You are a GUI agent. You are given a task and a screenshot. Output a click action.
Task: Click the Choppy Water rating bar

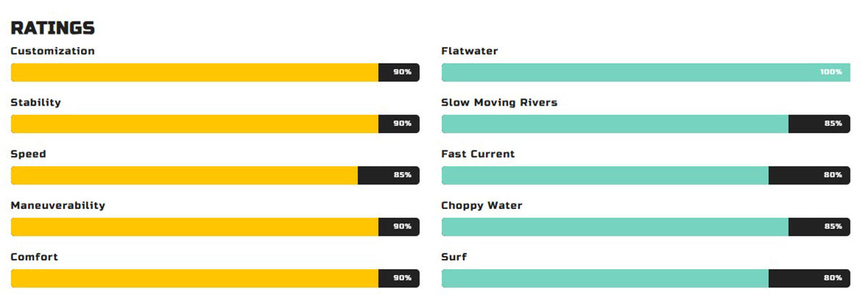646,226
